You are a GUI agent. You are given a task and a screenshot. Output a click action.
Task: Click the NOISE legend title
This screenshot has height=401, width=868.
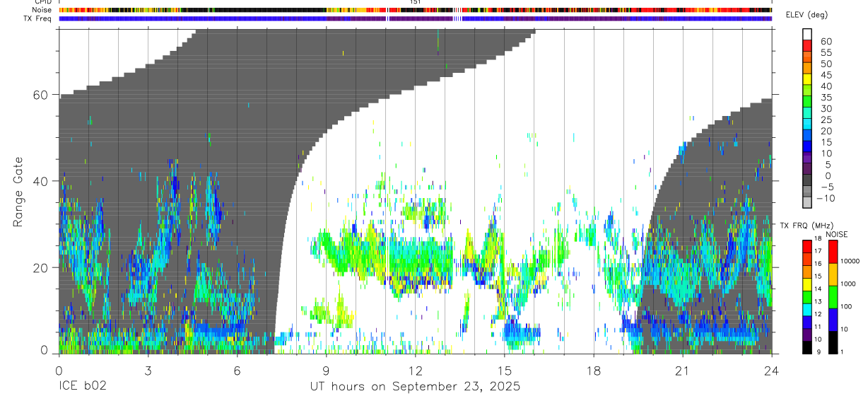click(836, 234)
